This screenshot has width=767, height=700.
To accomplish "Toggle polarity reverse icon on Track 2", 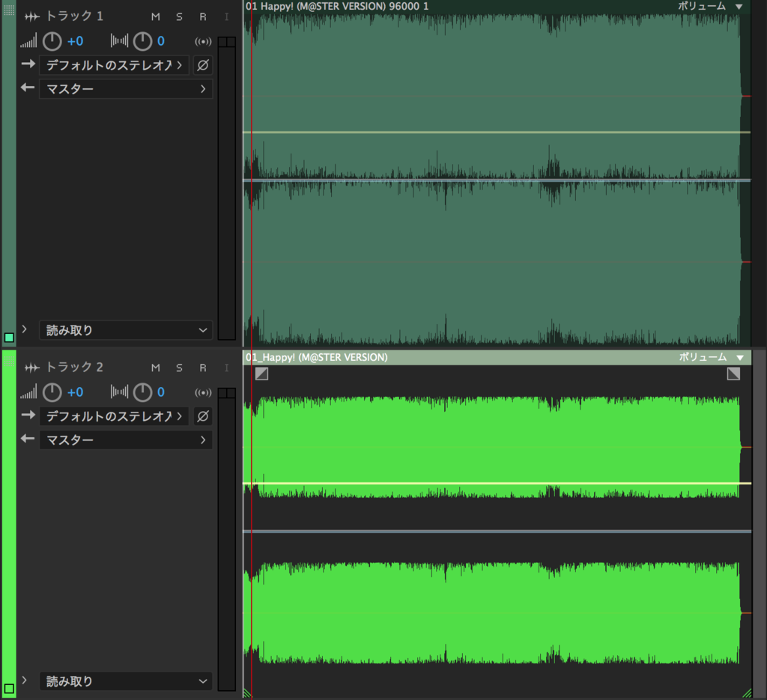I will (203, 416).
